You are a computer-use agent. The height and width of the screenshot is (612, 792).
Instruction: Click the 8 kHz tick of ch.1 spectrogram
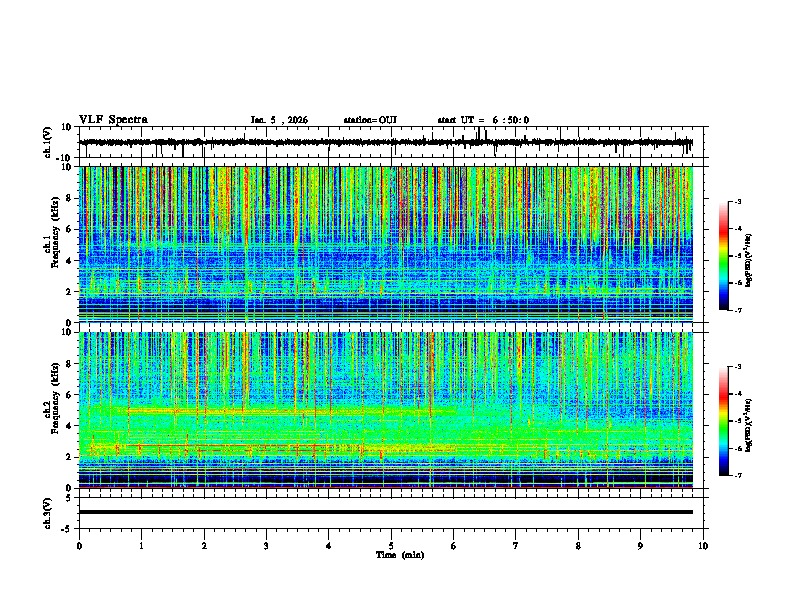tap(70, 198)
